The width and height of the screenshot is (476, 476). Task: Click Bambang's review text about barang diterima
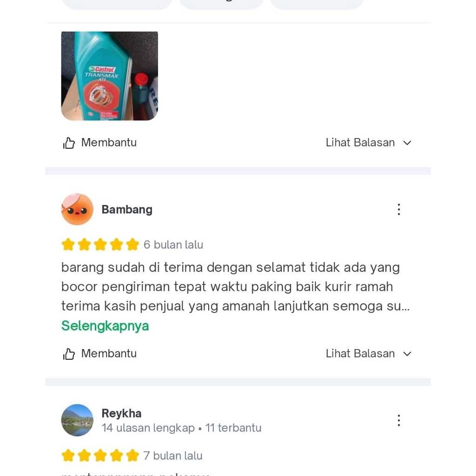click(236, 286)
